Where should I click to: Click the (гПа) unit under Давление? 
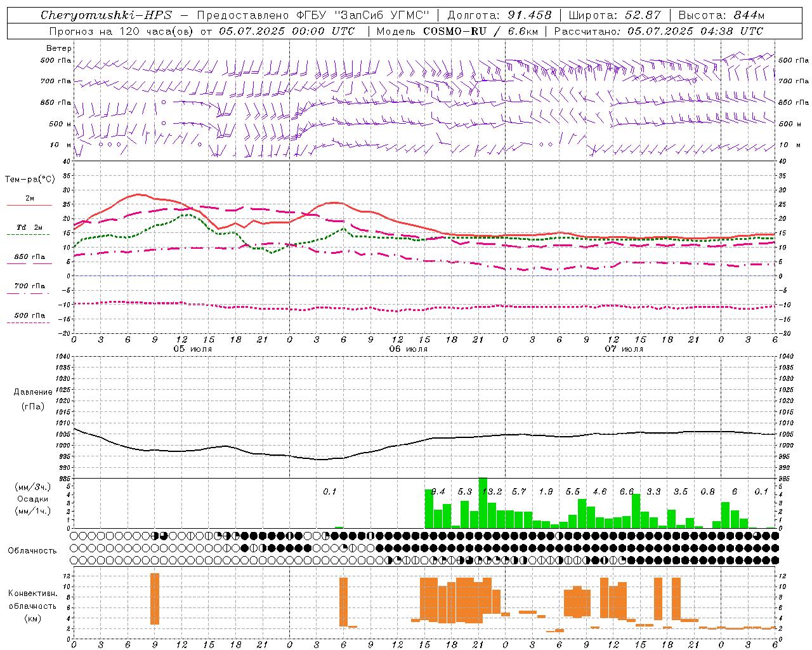click(x=33, y=407)
